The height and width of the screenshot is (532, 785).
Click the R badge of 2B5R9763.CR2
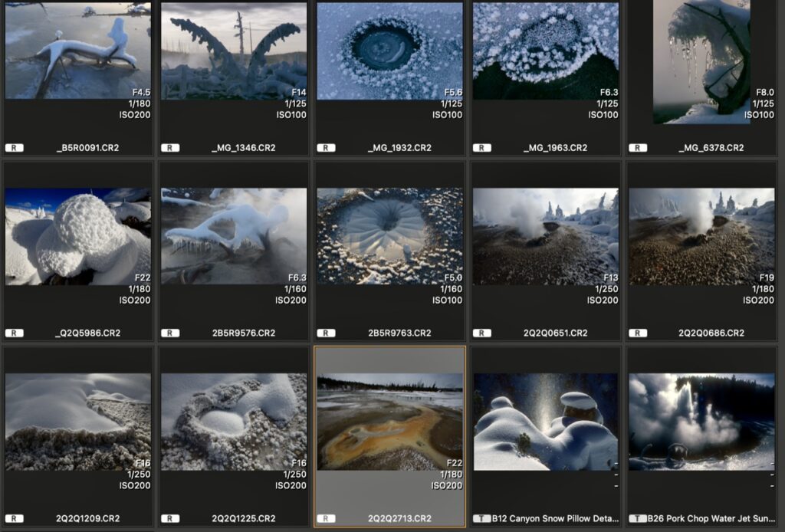point(326,333)
